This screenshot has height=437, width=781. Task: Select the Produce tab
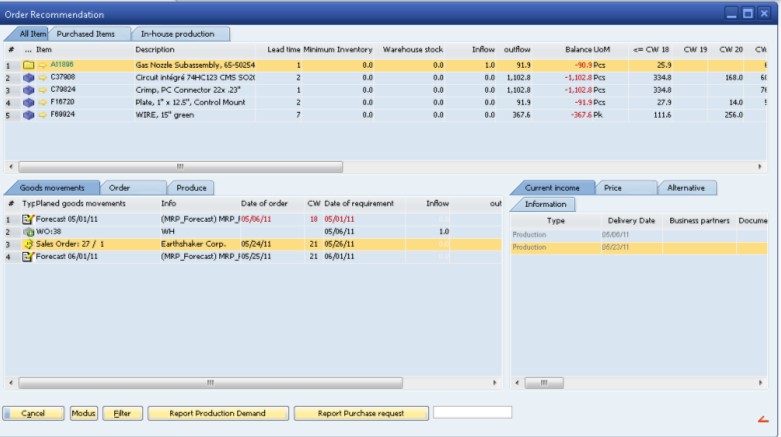coord(190,188)
